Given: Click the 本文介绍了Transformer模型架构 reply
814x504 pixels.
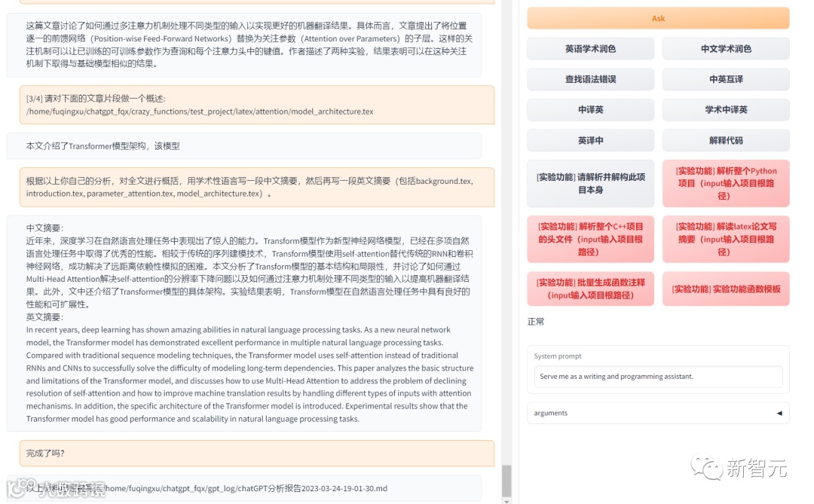Looking at the screenshot, I should 244,146.
